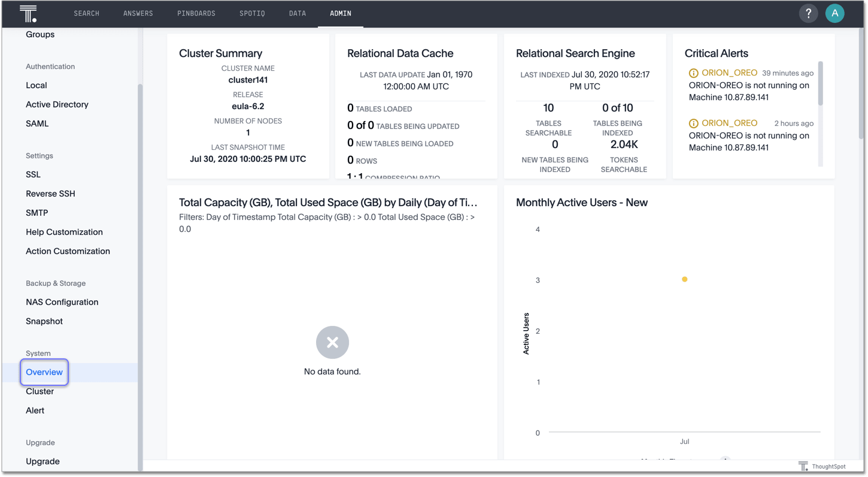Image resolution: width=868 pixels, height=477 pixels.
Task: Open Help Customization
Action: click(x=64, y=233)
